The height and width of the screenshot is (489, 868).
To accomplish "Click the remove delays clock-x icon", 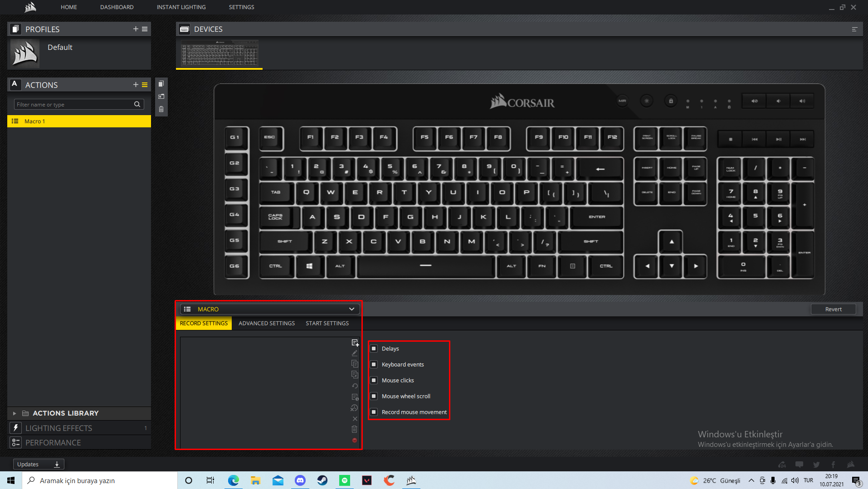I will 354,408.
